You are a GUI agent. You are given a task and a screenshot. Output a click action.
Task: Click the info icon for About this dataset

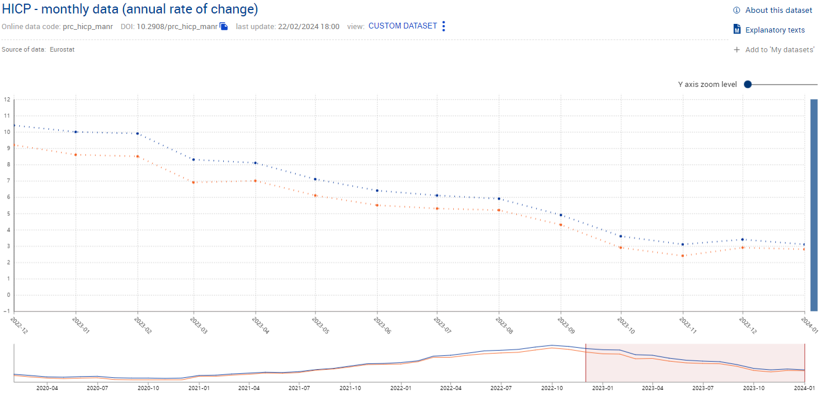pyautogui.click(x=736, y=10)
